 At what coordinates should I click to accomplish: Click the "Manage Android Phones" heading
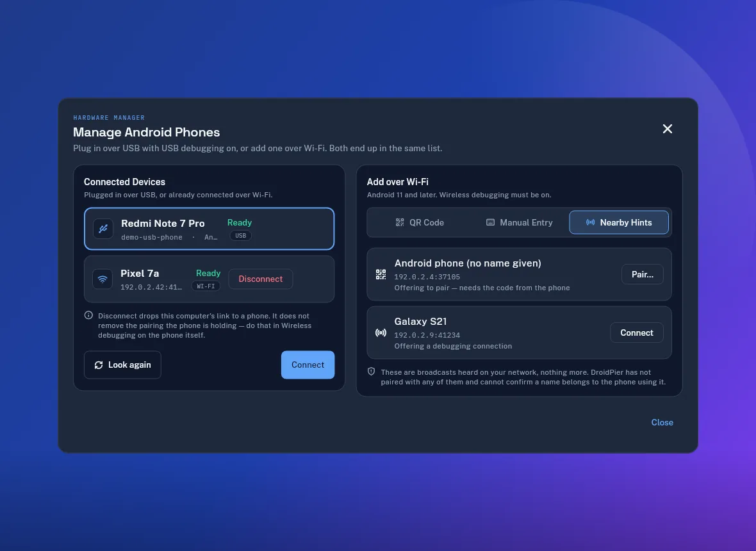pyautogui.click(x=147, y=132)
